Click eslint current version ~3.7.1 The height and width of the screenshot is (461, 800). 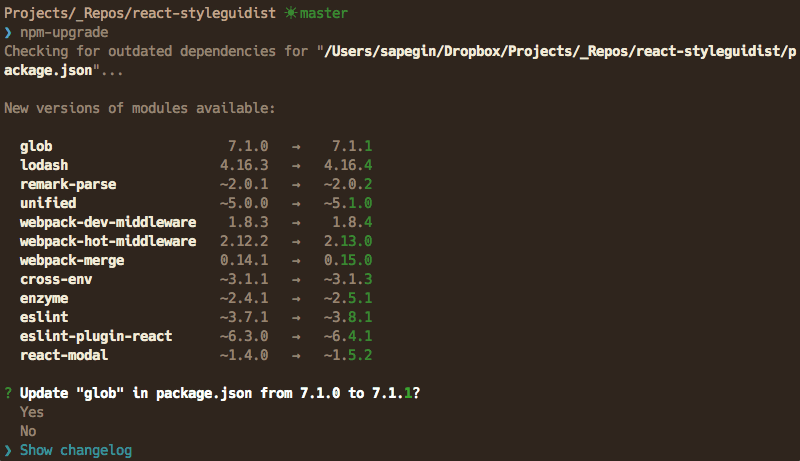[x=244, y=317]
